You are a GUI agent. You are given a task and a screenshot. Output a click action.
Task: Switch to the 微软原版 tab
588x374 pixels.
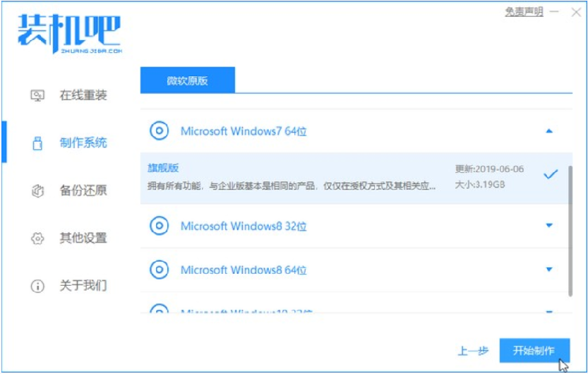(x=188, y=80)
